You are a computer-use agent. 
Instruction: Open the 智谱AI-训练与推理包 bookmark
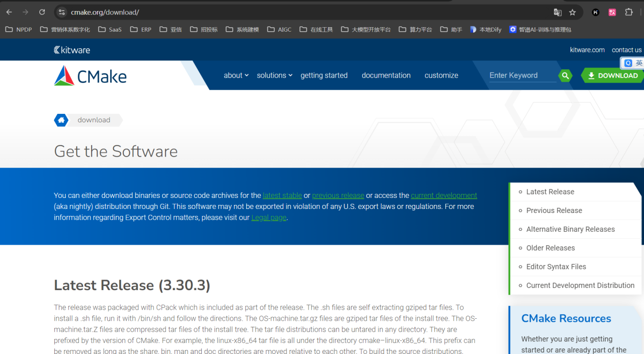coord(540,30)
